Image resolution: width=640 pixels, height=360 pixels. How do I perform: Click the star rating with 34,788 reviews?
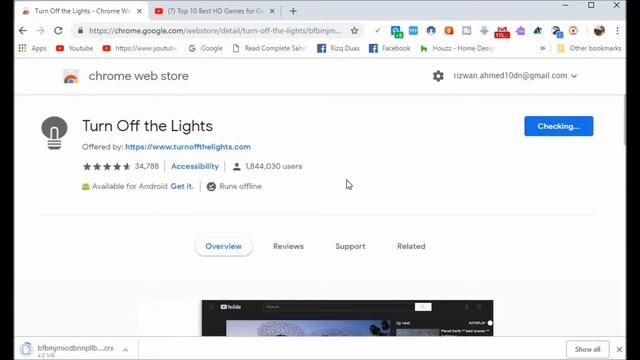coord(120,167)
